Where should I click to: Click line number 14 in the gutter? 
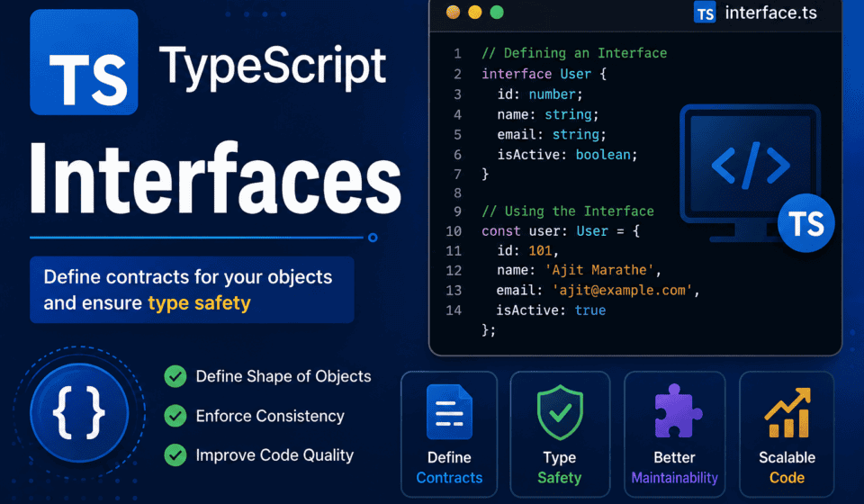454,310
